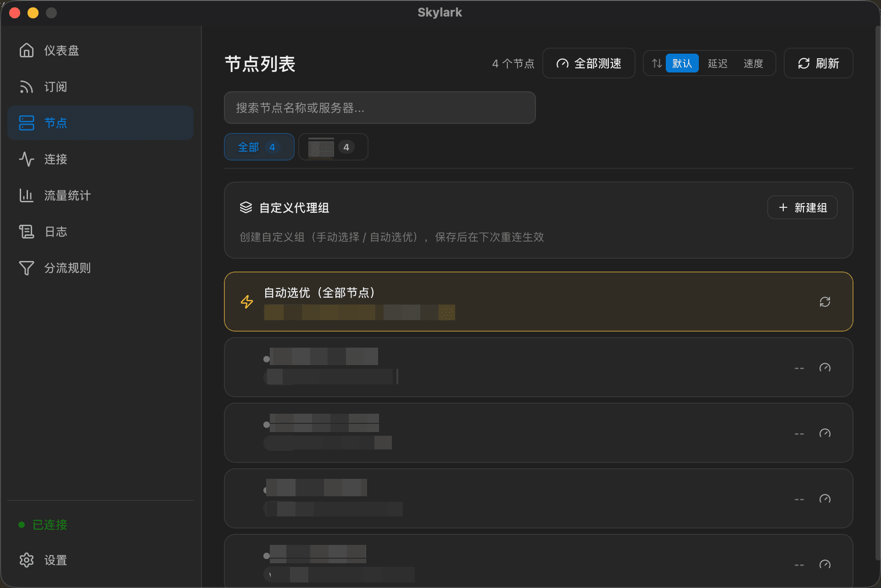881x588 pixels.
Task: Click the circular arrows icon in 刷新
Action: 804,63
